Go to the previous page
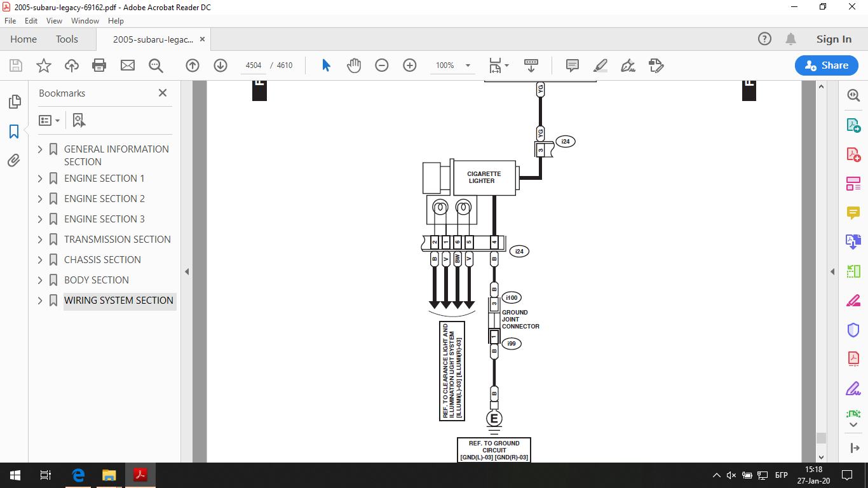Viewport: 868px width, 488px height. pos(193,65)
